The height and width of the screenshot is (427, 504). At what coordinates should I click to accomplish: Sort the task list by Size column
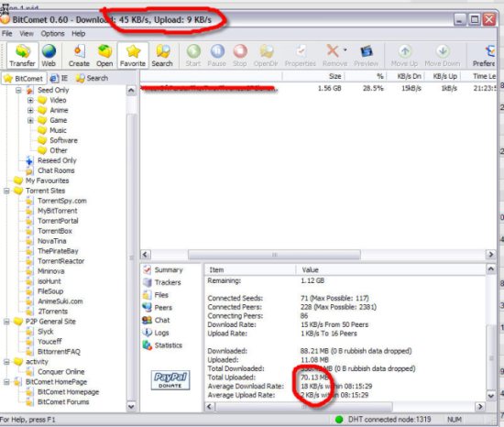(x=313, y=76)
